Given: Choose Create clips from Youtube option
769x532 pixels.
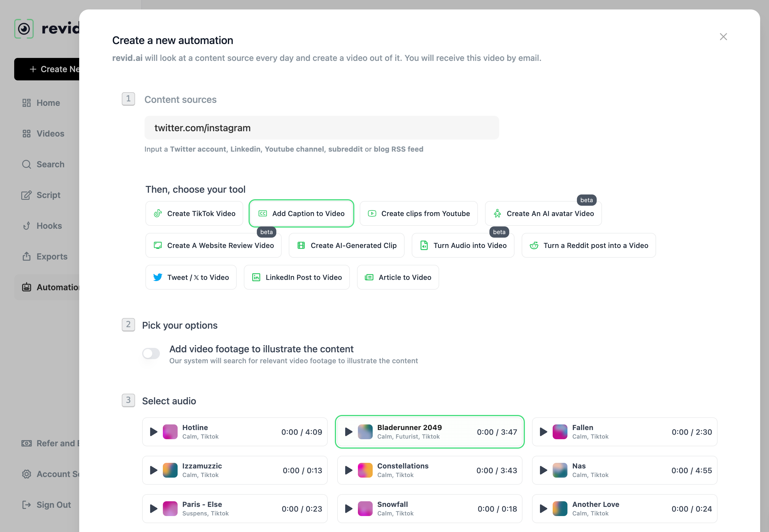Looking at the screenshot, I should tap(419, 214).
